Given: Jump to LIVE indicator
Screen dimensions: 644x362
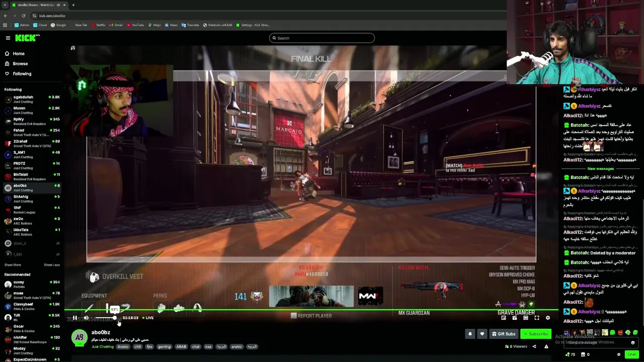Looking at the screenshot, I should tap(147, 318).
